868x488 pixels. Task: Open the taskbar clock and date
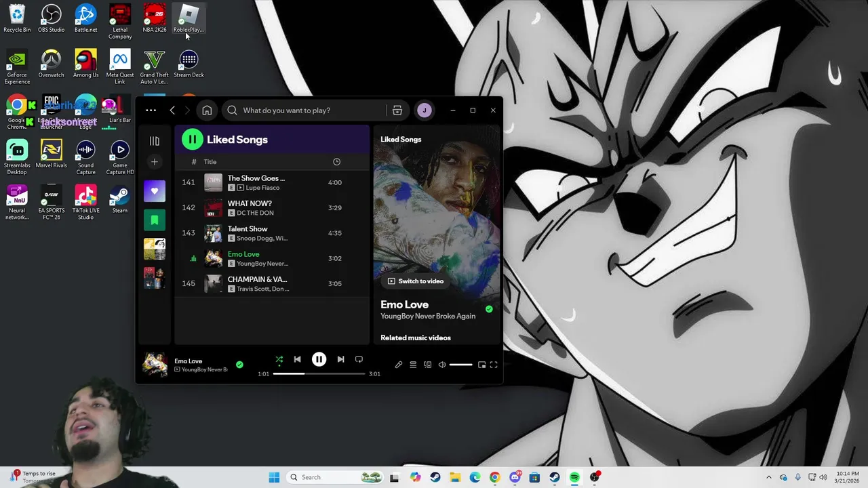848,477
